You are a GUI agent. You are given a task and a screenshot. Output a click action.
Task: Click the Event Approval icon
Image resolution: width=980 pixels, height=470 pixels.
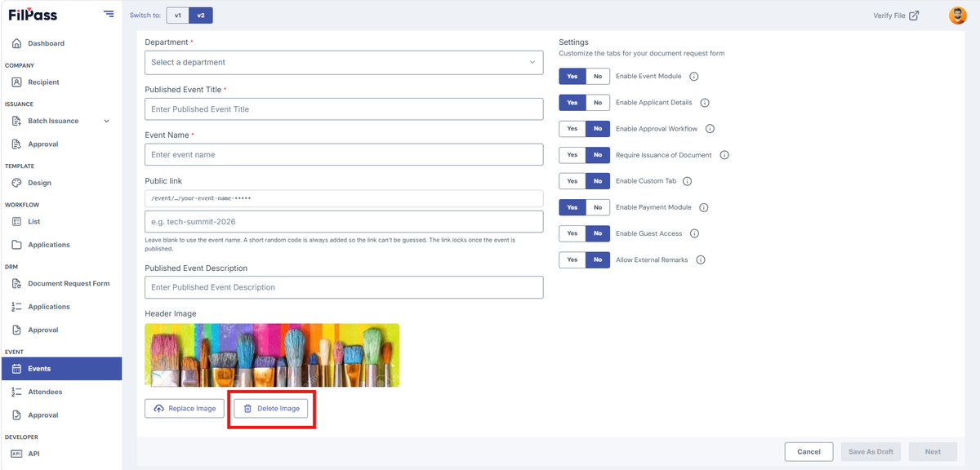16,415
